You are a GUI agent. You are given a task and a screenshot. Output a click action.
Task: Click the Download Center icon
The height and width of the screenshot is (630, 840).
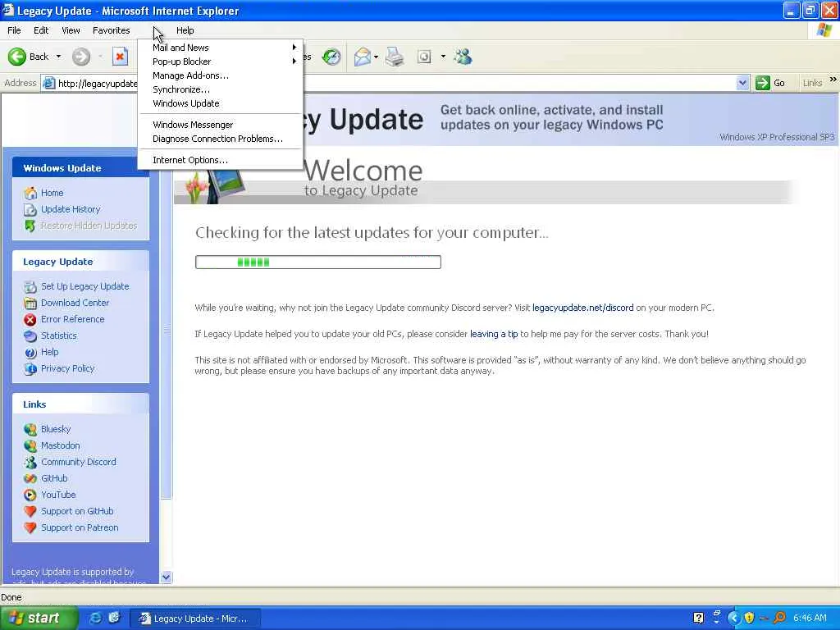click(x=30, y=304)
